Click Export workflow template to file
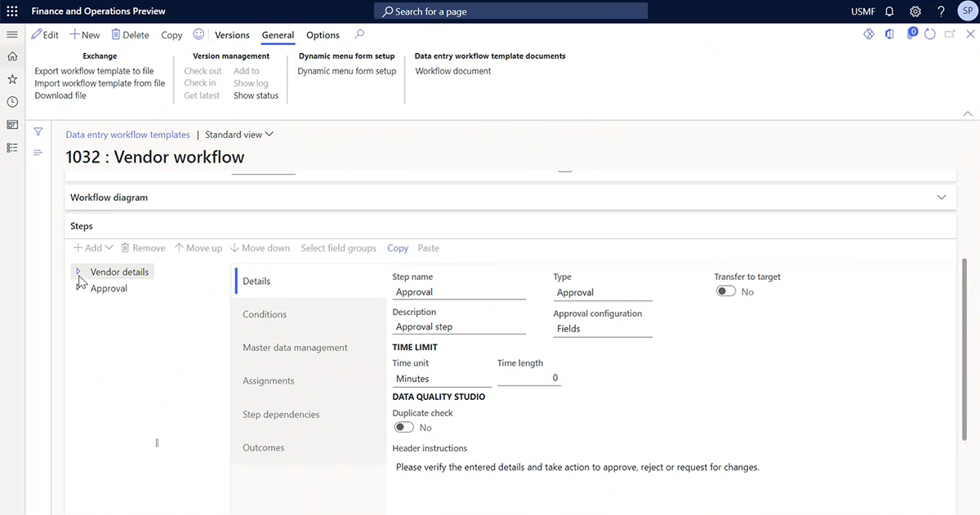The image size is (980, 515). coord(94,70)
